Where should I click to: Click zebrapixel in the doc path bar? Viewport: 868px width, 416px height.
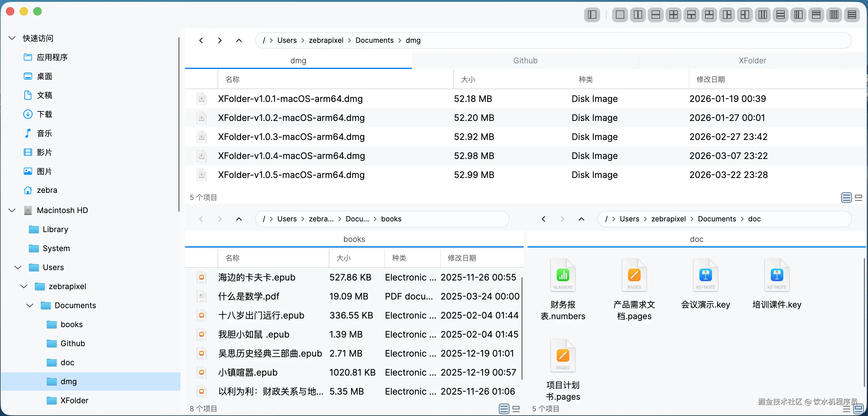(x=668, y=219)
